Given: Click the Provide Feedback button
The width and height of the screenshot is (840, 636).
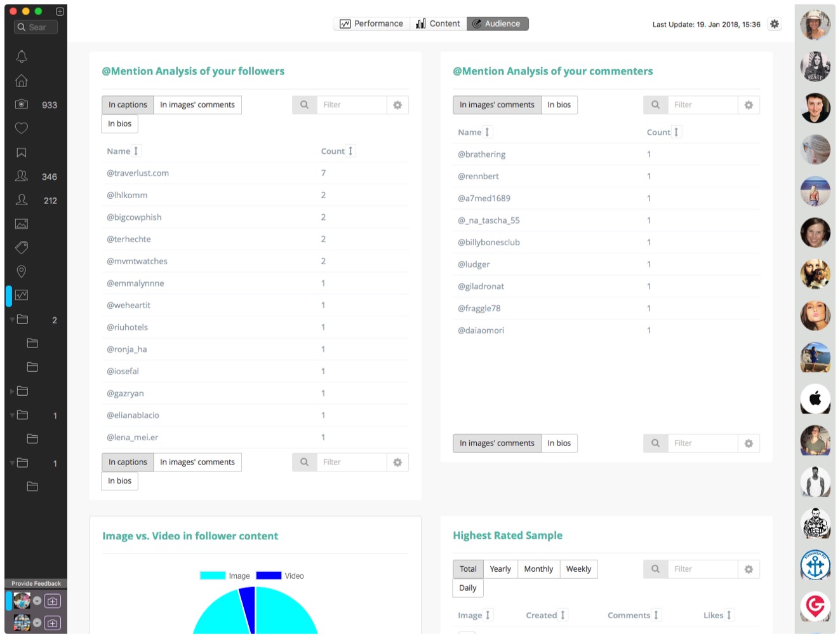Looking at the screenshot, I should click(36, 583).
